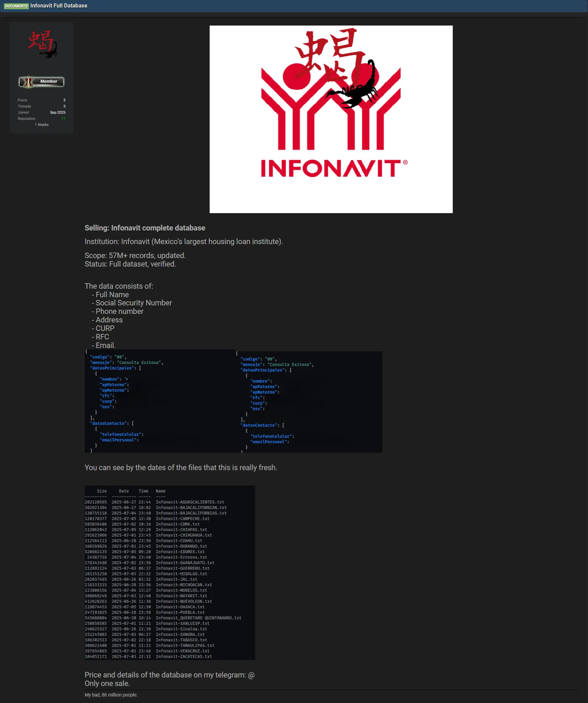The width and height of the screenshot is (588, 703).
Task: Open the poster's scorpion avatar image
Action: [42, 45]
